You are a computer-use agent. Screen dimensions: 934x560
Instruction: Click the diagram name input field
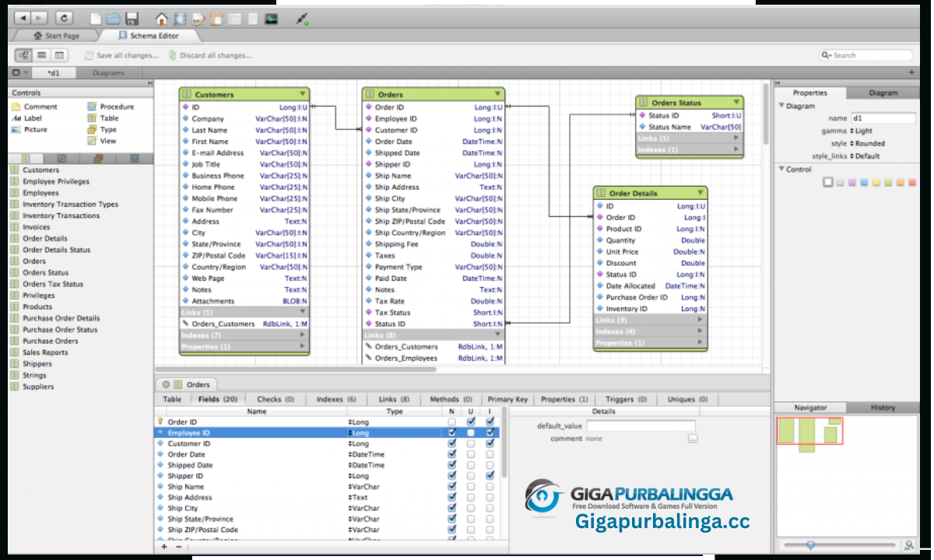[x=883, y=118]
